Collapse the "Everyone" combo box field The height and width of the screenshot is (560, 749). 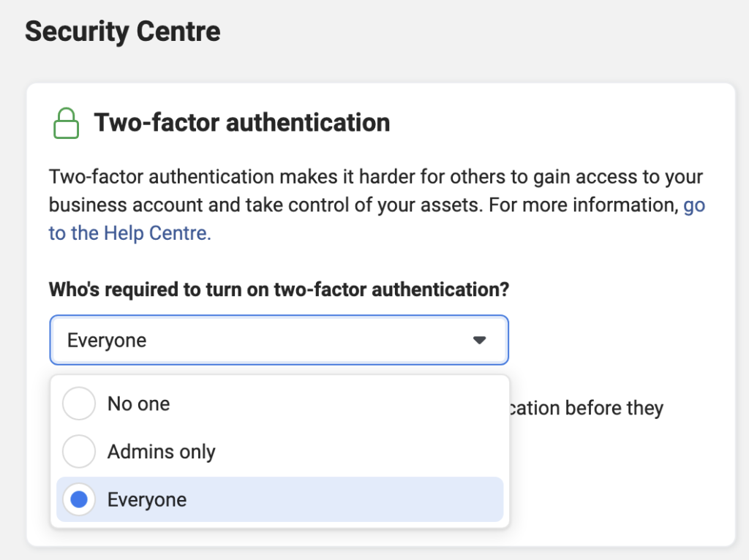click(x=279, y=340)
